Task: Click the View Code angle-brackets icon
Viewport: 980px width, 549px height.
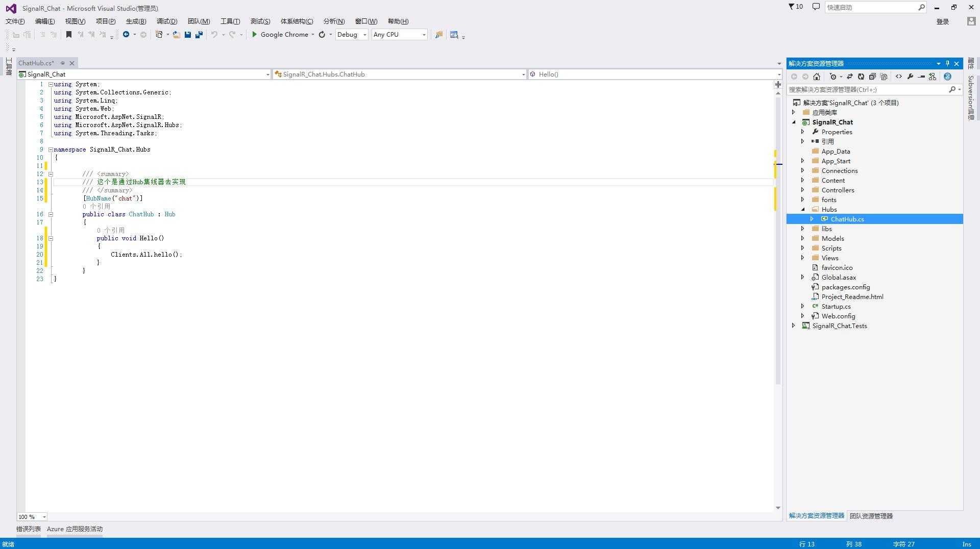Action: click(x=899, y=77)
